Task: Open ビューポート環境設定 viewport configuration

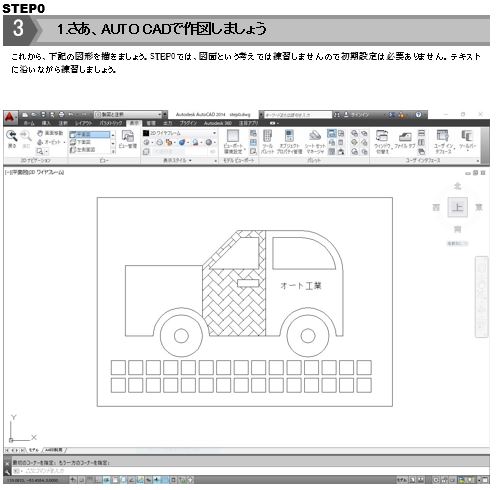Action: pos(233,142)
